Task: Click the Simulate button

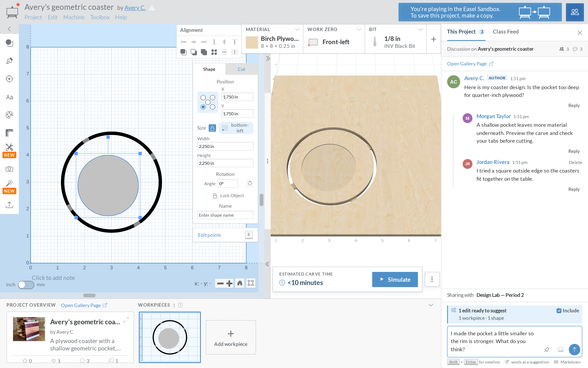Action: pos(395,279)
